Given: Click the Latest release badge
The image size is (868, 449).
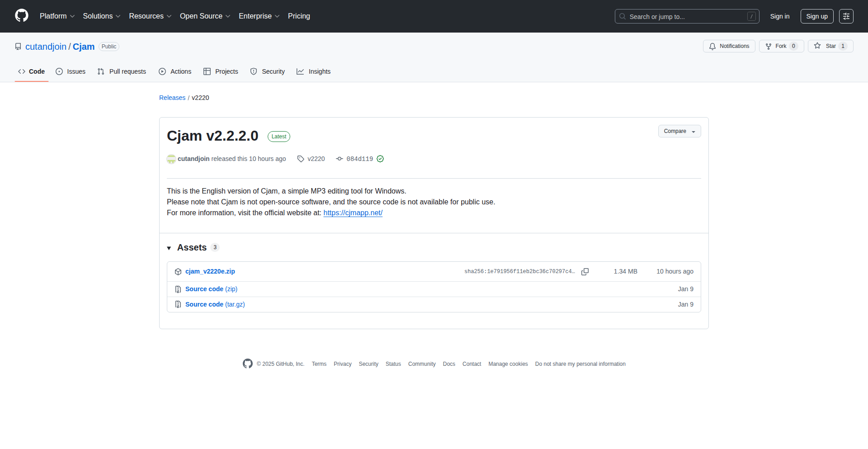Looking at the screenshot, I should click(279, 137).
